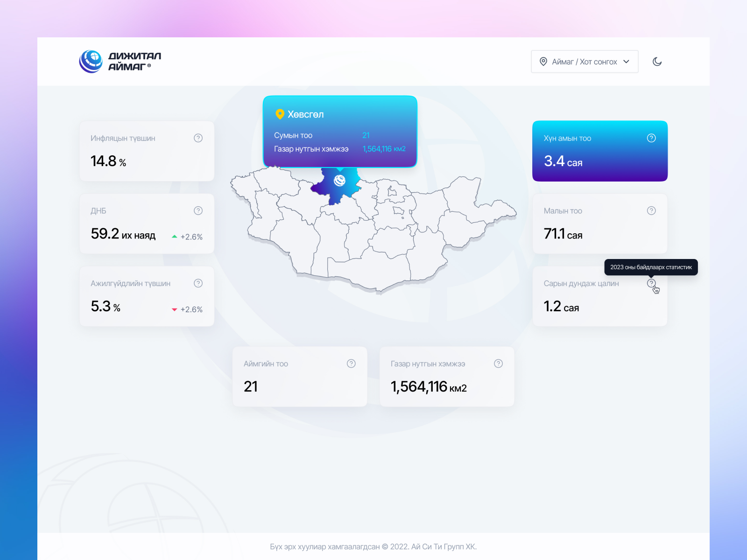Open the question mark on Малын тоо card
The height and width of the screenshot is (560, 747).
[651, 210]
